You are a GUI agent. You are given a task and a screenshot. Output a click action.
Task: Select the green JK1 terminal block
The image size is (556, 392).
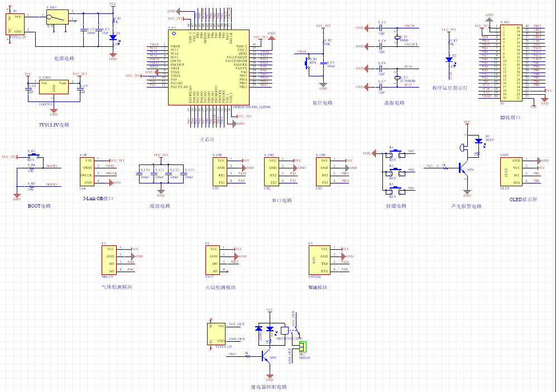303,347
